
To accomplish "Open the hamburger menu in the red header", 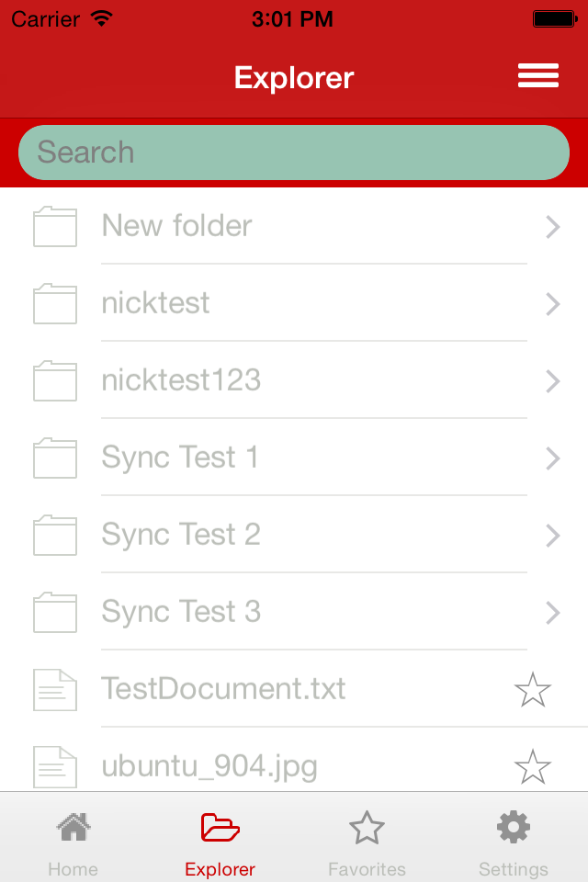I will pos(538,76).
